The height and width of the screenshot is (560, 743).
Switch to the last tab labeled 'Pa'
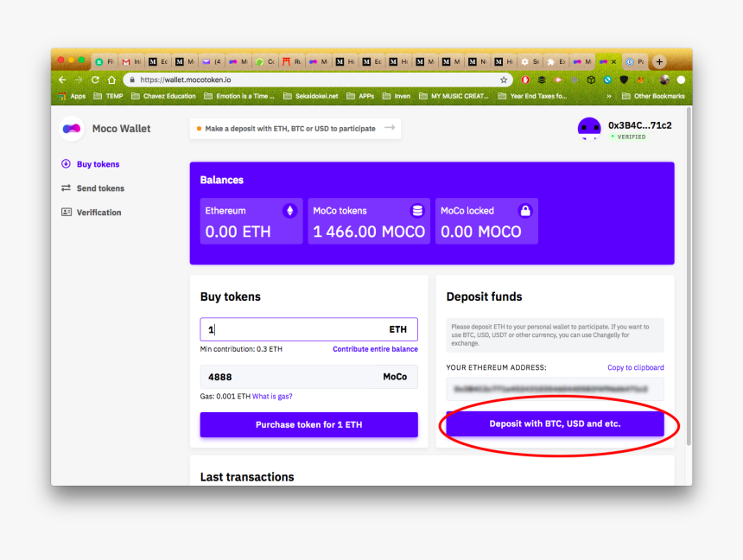635,61
